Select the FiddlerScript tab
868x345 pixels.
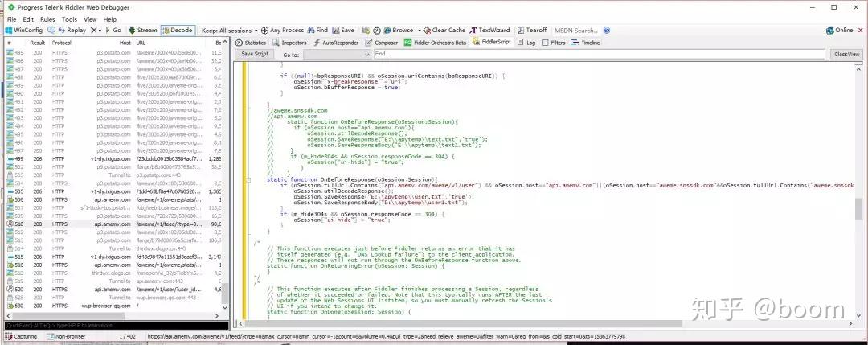[x=492, y=43]
